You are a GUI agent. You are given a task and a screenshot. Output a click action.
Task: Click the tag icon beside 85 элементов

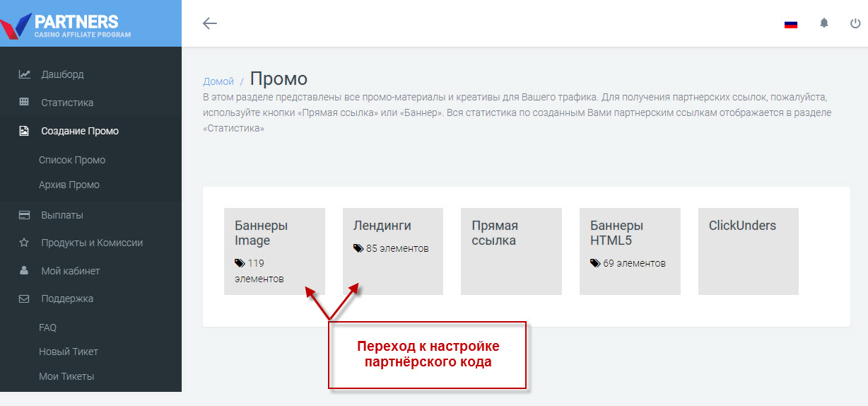pyautogui.click(x=358, y=248)
